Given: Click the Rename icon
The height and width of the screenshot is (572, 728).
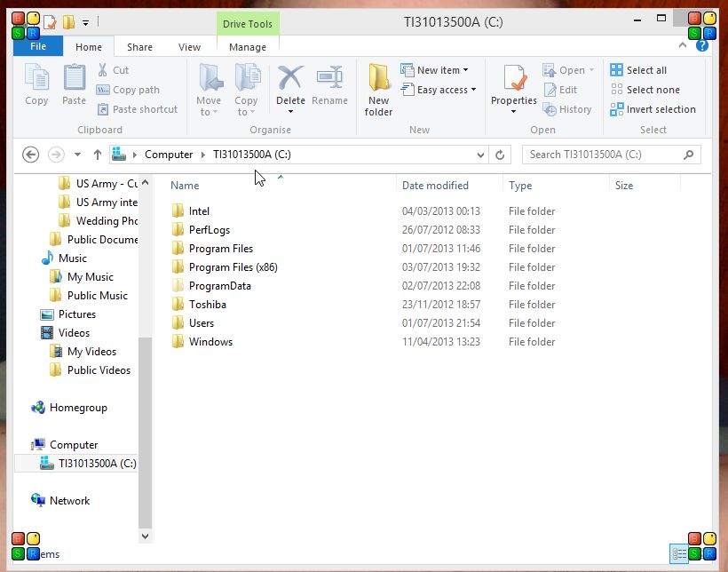Looking at the screenshot, I should (x=329, y=78).
